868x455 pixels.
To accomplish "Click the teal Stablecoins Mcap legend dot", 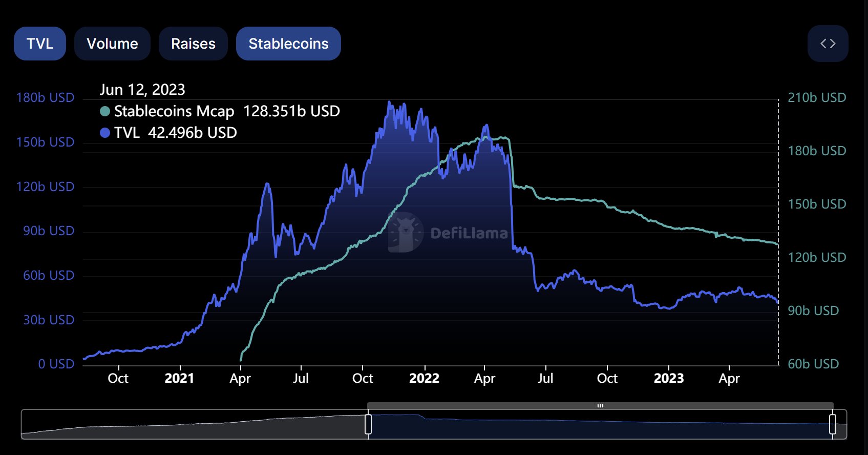I will coord(105,111).
